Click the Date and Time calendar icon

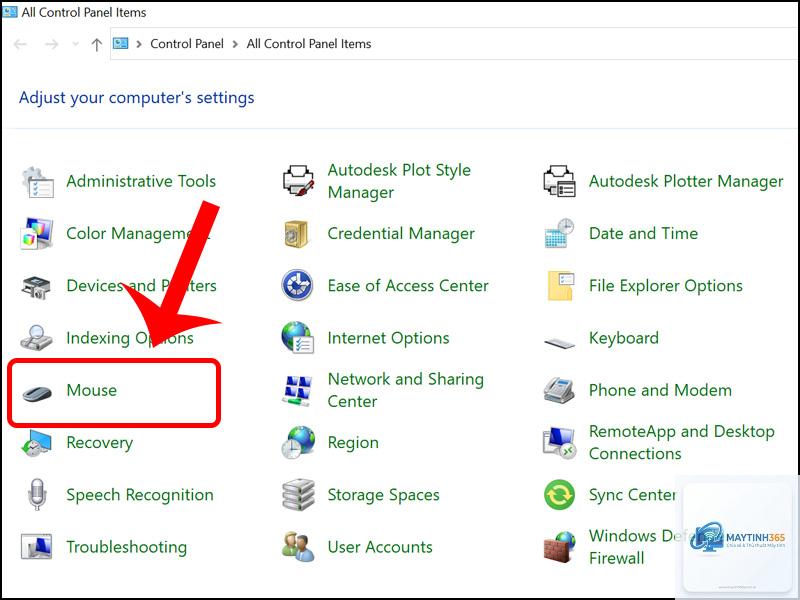(559, 234)
